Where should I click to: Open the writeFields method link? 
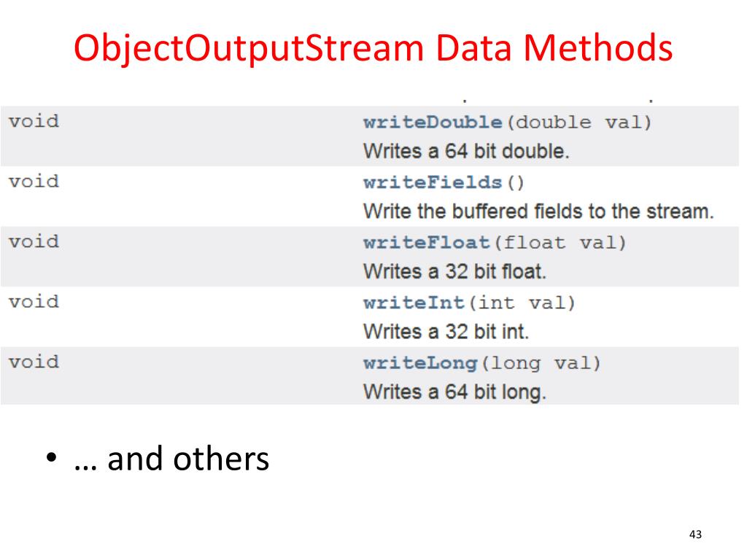click(433, 182)
